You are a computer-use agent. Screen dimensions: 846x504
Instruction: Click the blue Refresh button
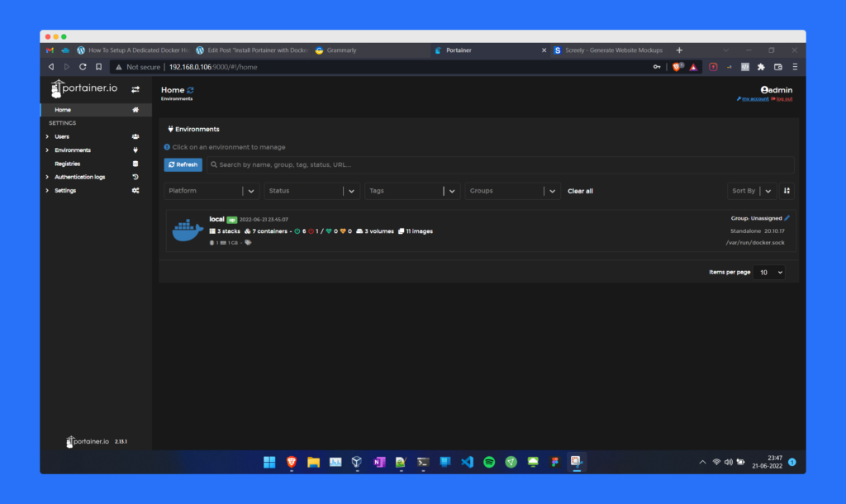[183, 164]
